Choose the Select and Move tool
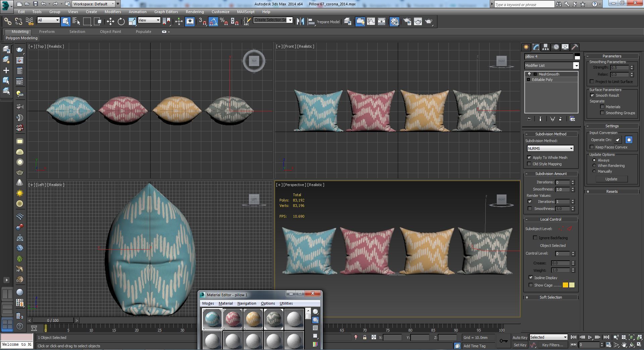The height and width of the screenshot is (350, 644). click(x=110, y=21)
